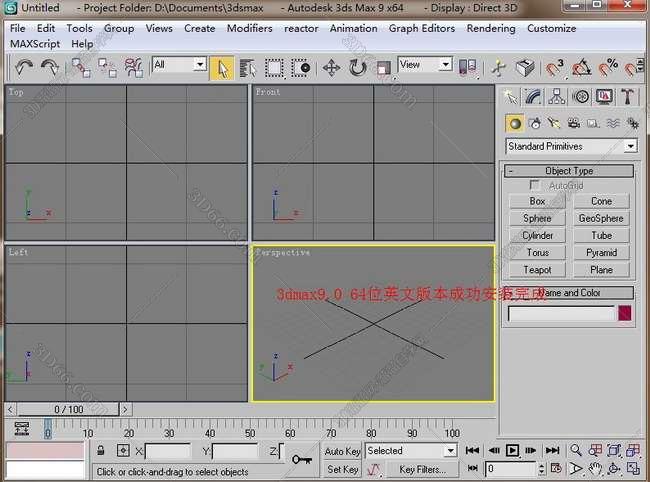The image size is (650, 482).
Task: Toggle the 3D Snaps magnet icon
Action: (553, 68)
